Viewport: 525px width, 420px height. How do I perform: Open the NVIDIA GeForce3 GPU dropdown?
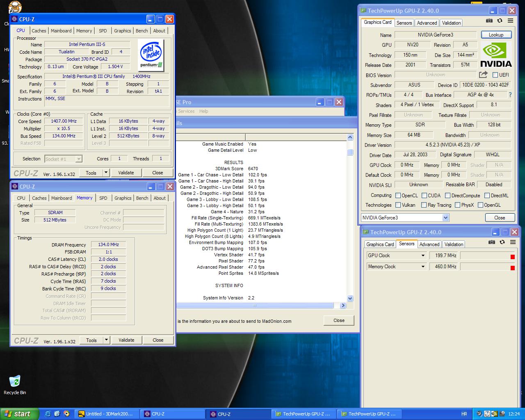click(x=445, y=218)
